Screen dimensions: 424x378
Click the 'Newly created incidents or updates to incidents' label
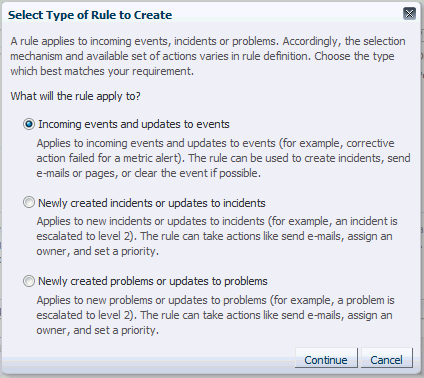pyautogui.click(x=152, y=203)
